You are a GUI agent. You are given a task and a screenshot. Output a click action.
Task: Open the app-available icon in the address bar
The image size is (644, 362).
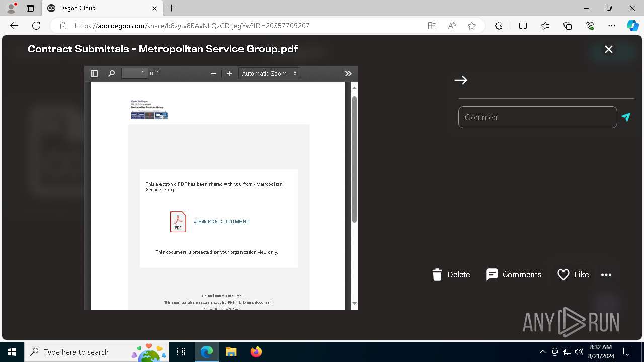coord(432,26)
